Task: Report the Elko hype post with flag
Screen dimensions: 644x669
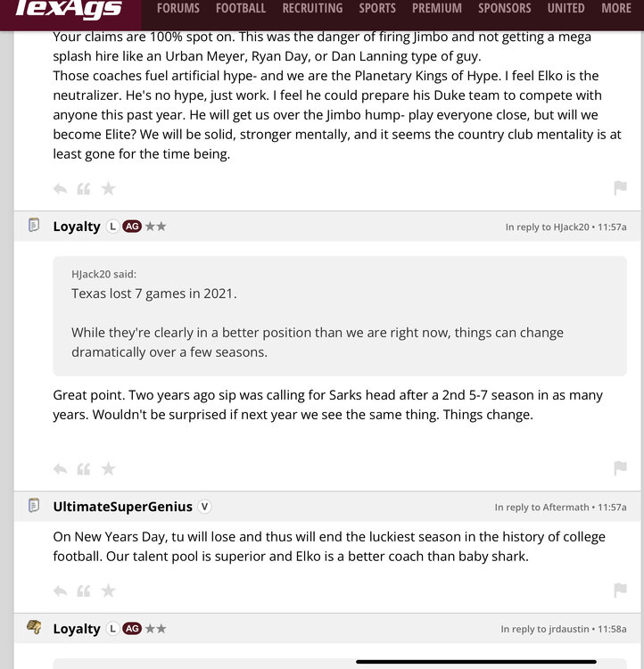Action: pos(620,188)
